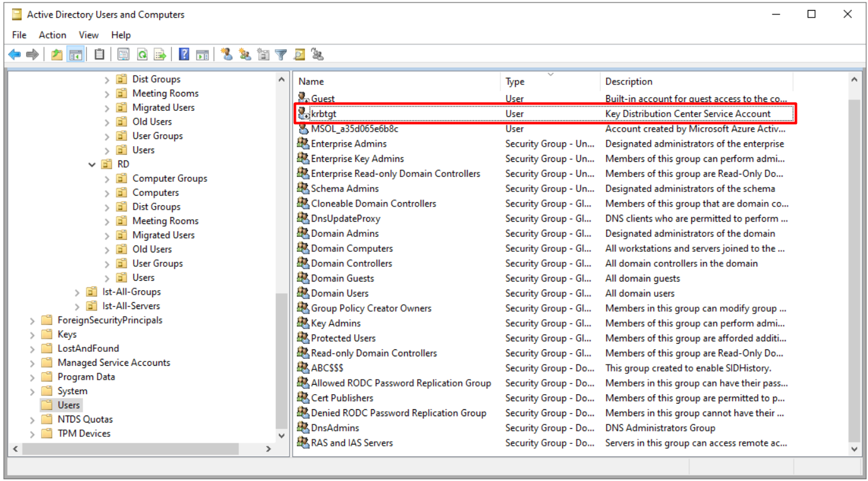Viewport: 868px width, 481px height.
Task: Select the Users container in tree
Action: pos(61,405)
